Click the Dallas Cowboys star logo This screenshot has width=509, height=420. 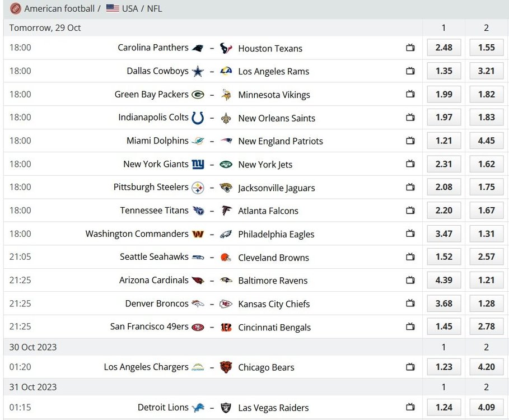point(198,71)
